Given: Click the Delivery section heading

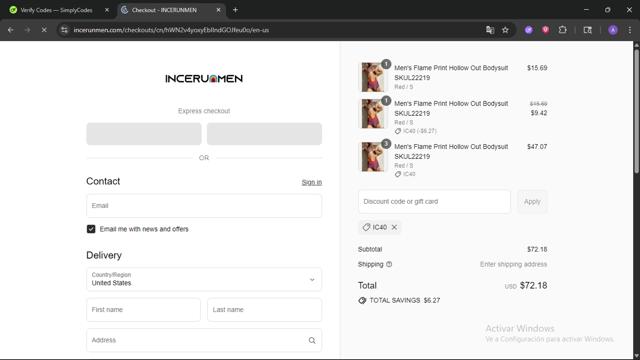Looking at the screenshot, I should click(104, 255).
